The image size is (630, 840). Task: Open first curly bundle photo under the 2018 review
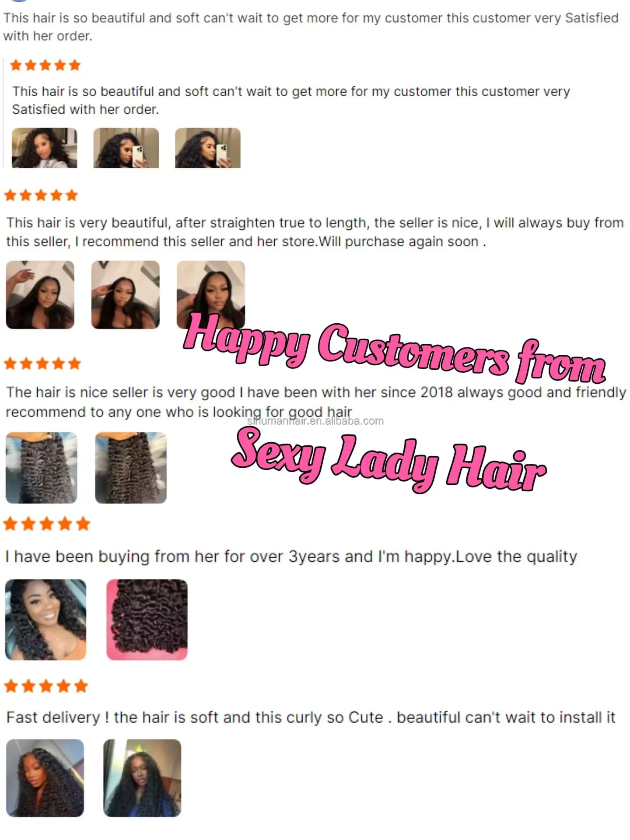coord(41,468)
